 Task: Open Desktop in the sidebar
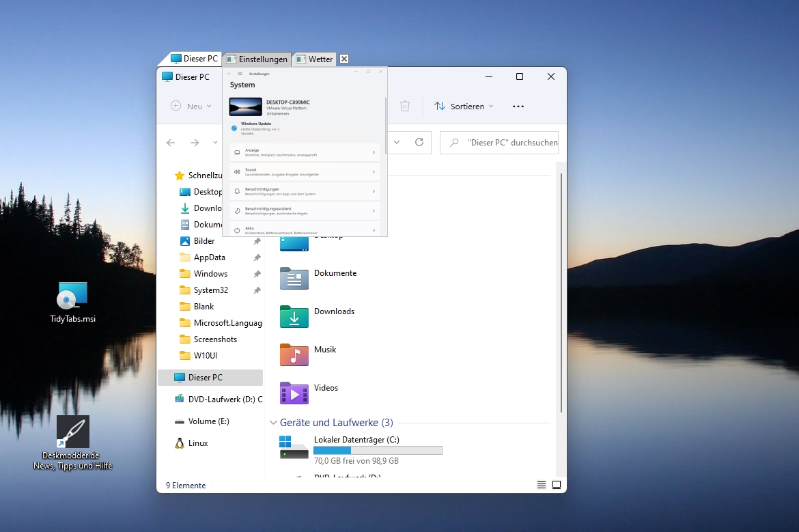pos(201,192)
